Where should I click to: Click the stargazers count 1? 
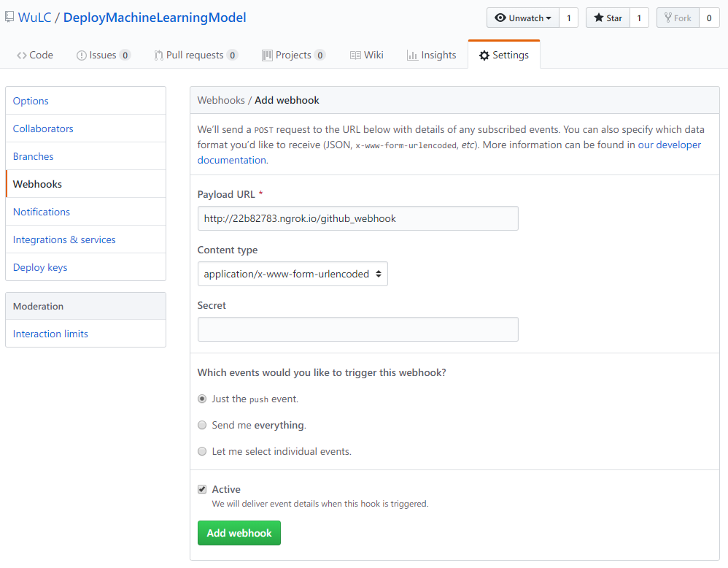pyautogui.click(x=639, y=18)
